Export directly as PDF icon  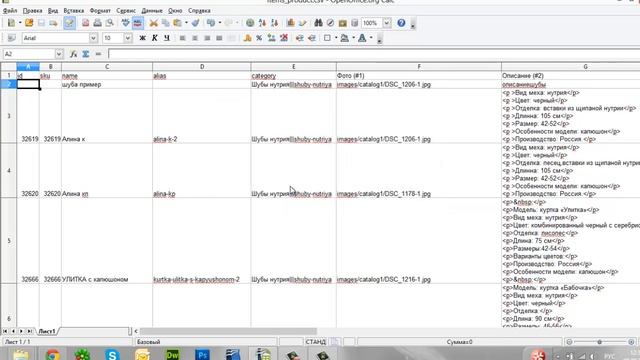[x=85, y=23]
